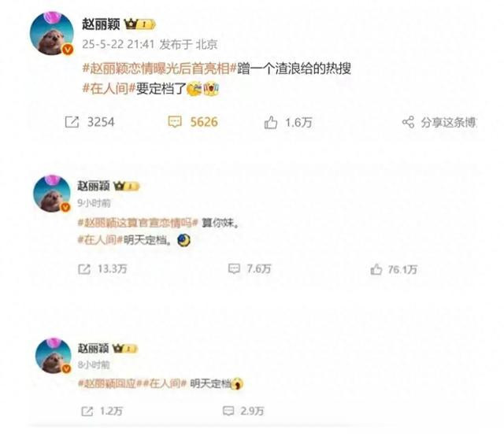Image resolution: width=504 pixels, height=440 pixels.
Task: Open hashtag #赵丽颖恋情曝光后首亮相#
Action: coord(160,68)
